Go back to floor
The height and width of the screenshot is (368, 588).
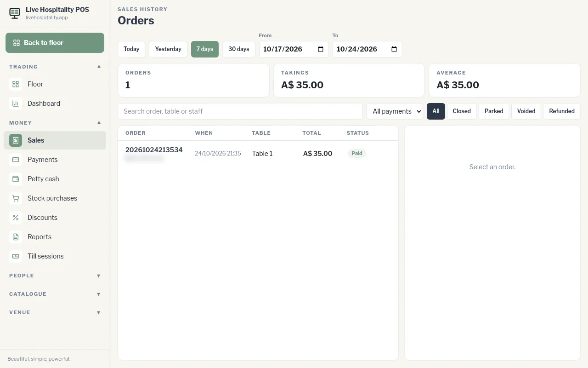(55, 43)
